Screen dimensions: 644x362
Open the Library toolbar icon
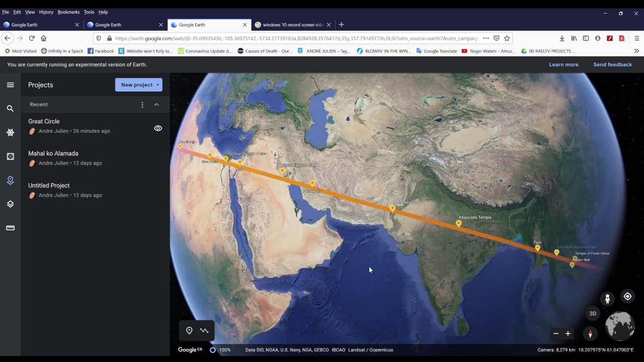(x=574, y=38)
